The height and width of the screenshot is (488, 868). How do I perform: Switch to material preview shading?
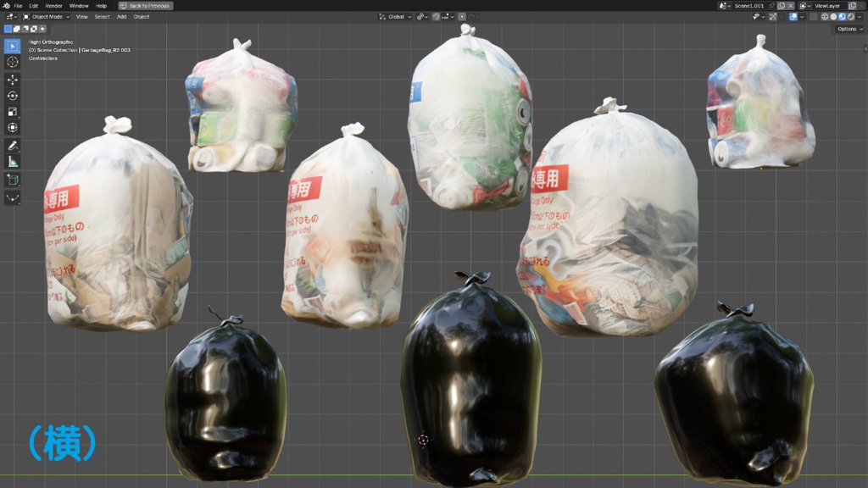842,17
